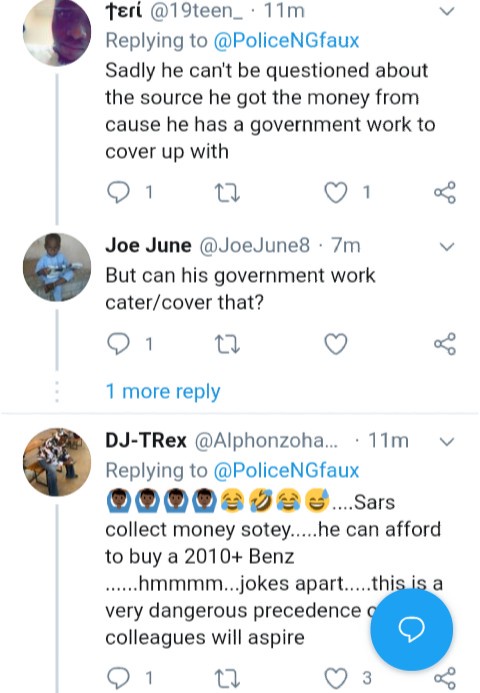
Task: Share teri's tweet via share icon
Action: click(x=445, y=193)
